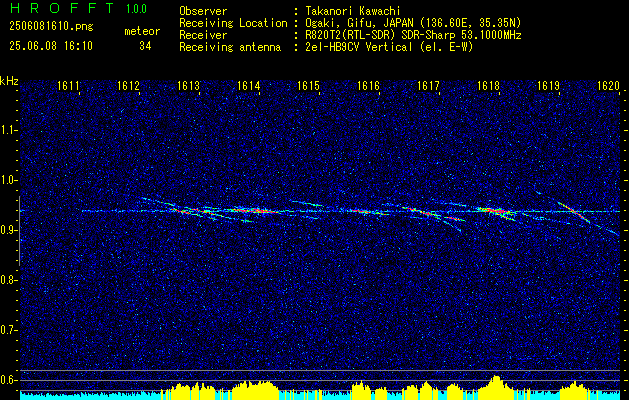Click the antenna text 2el-HB9CV Vertical
Image resolution: width=629 pixels, height=400 pixels.
click(x=359, y=47)
